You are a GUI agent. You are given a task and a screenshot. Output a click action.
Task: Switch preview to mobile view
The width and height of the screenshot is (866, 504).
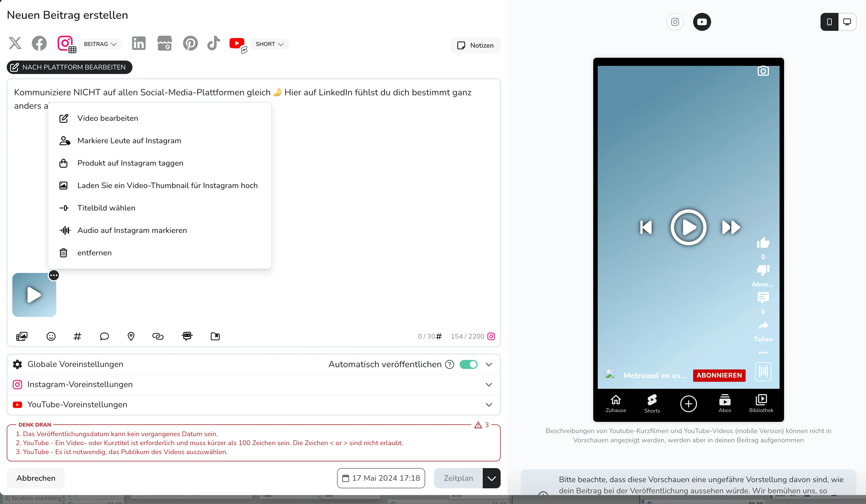pyautogui.click(x=829, y=22)
